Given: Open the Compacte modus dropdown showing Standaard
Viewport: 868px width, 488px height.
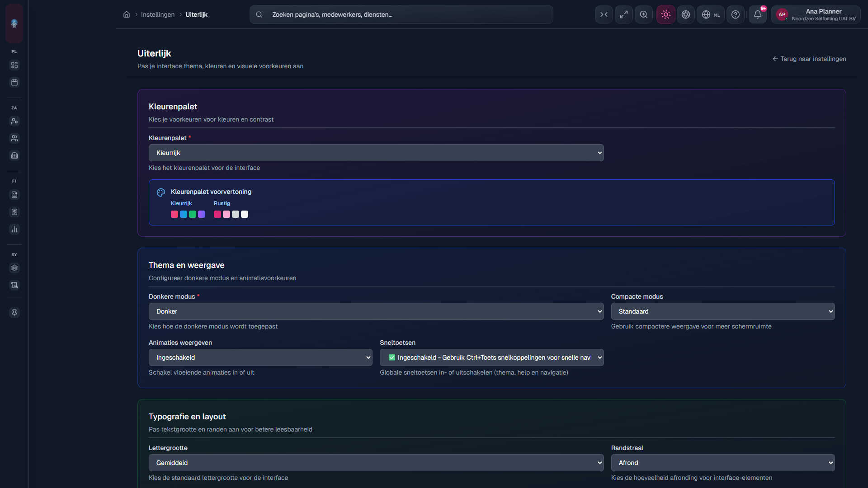Looking at the screenshot, I should [x=723, y=311].
